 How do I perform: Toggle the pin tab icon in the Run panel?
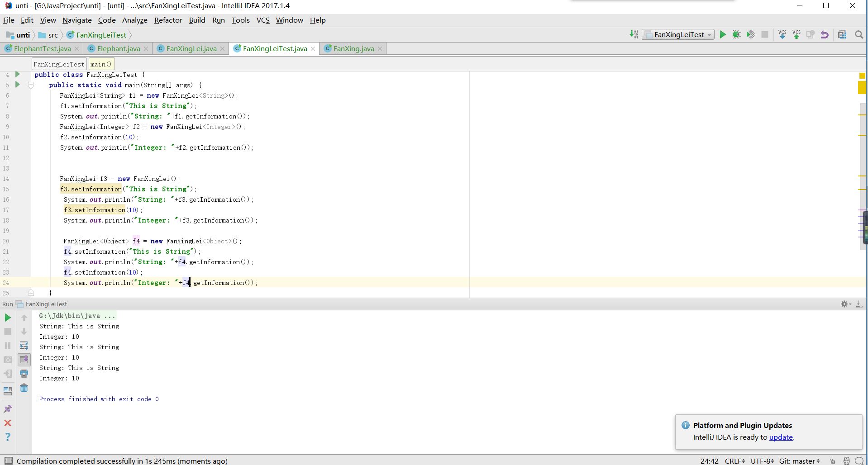click(x=8, y=409)
